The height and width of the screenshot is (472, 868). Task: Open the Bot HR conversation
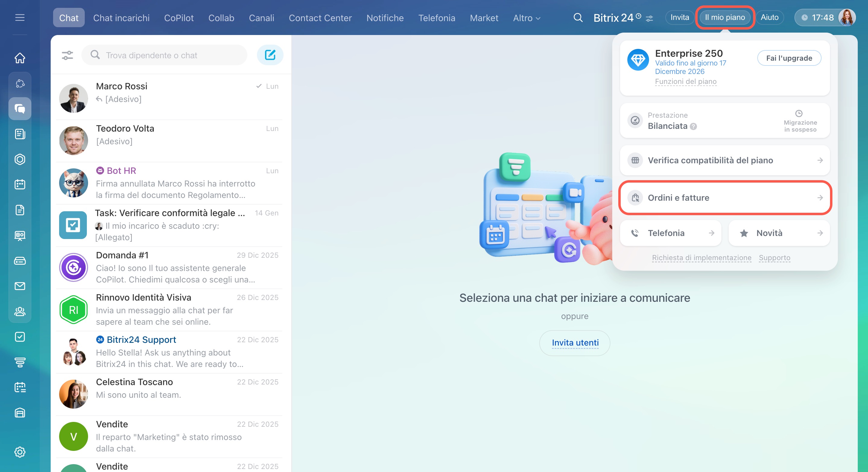[x=170, y=183]
